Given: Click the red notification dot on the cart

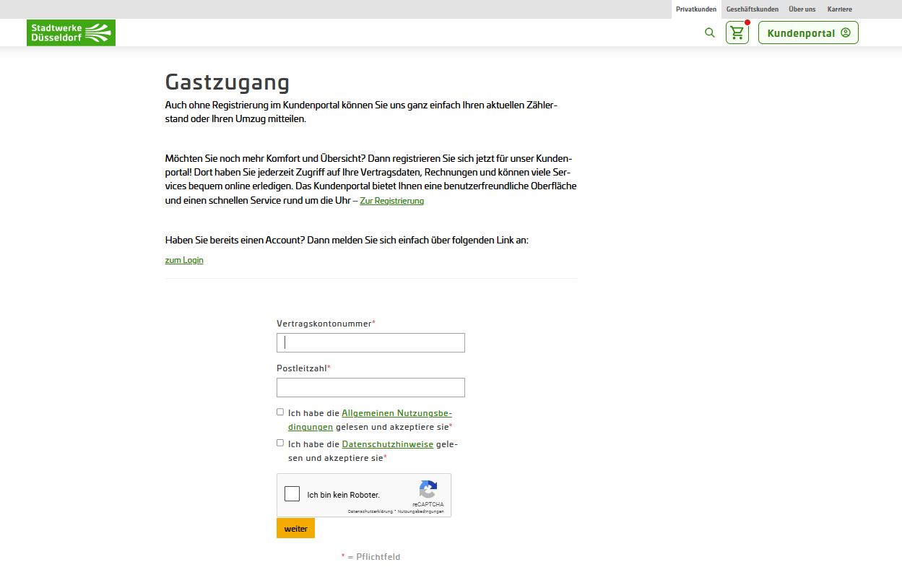Looking at the screenshot, I should pos(747,22).
